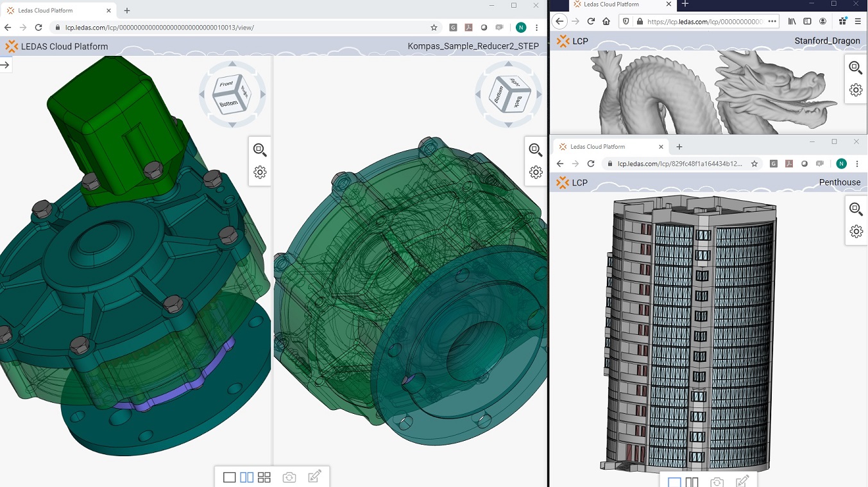Screen dimensions: 868x487
Task: Open page actions ellipsis in Firefox URL bar
Action: click(x=772, y=21)
